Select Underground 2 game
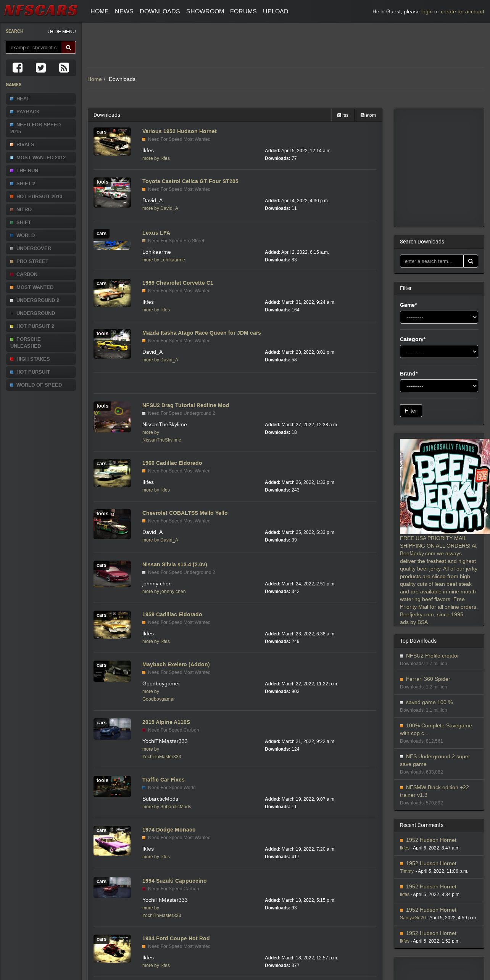The width and height of the screenshot is (490, 980). click(41, 300)
